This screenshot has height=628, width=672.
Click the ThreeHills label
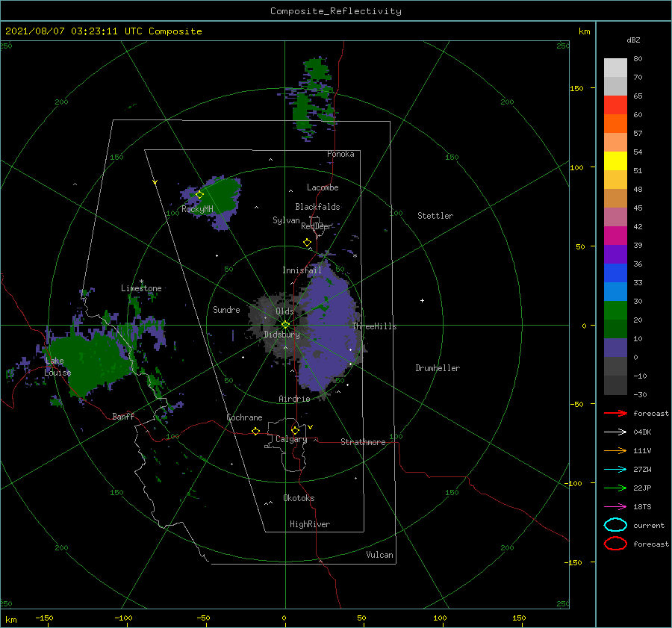[x=375, y=326]
